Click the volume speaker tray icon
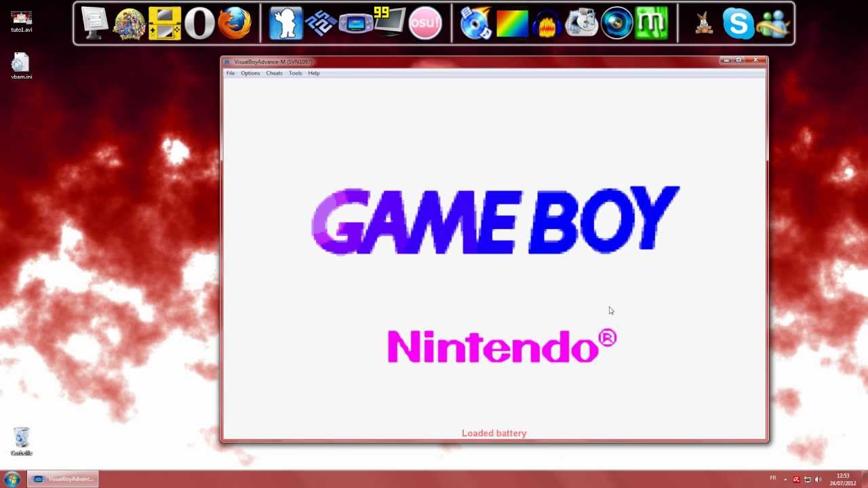868x488 pixels. coord(818,479)
